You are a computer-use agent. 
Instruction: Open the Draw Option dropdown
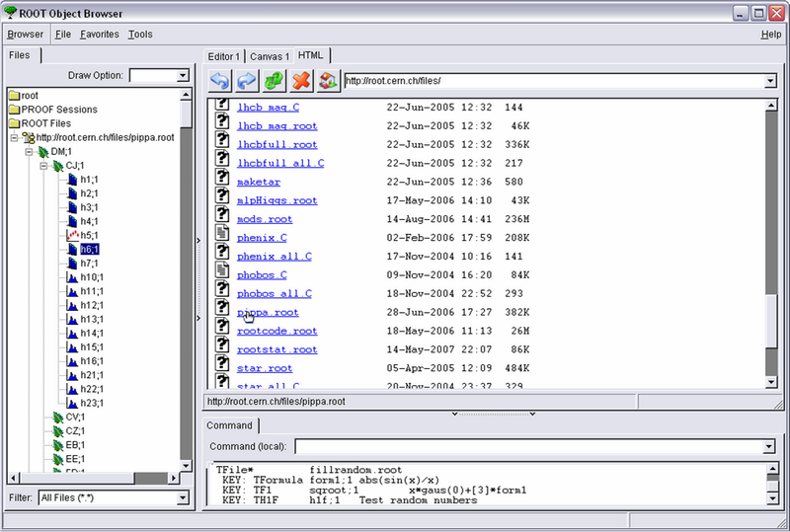[183, 76]
